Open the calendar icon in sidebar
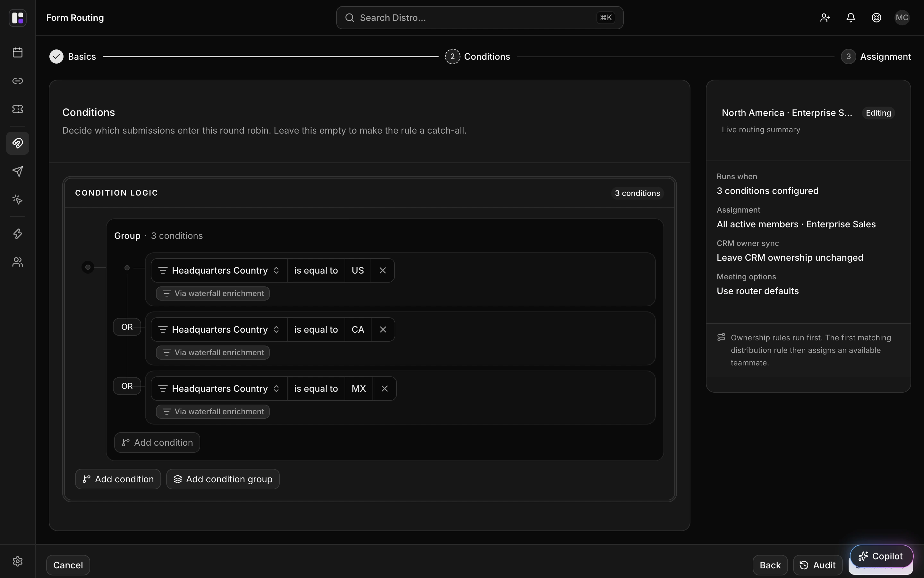The image size is (924, 578). [18, 52]
